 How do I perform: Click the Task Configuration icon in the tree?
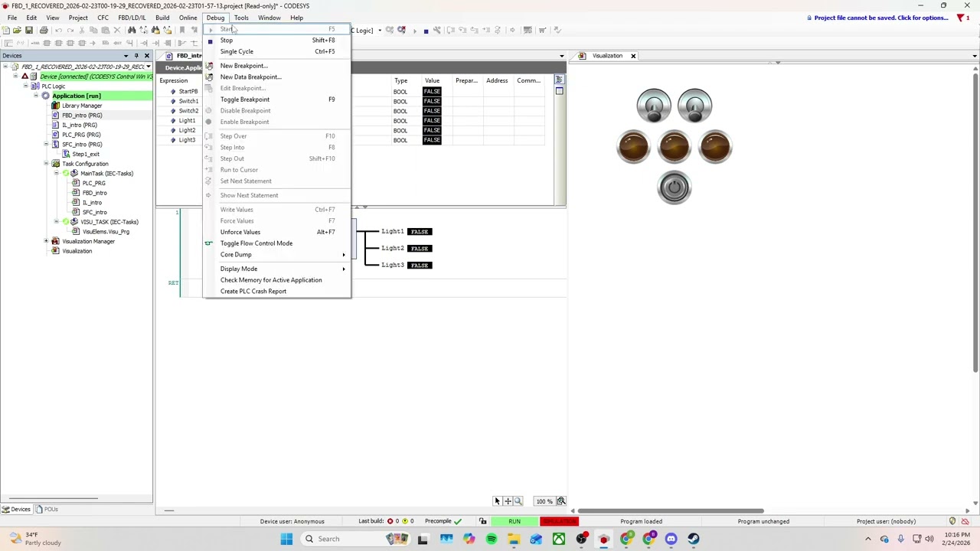coord(55,164)
